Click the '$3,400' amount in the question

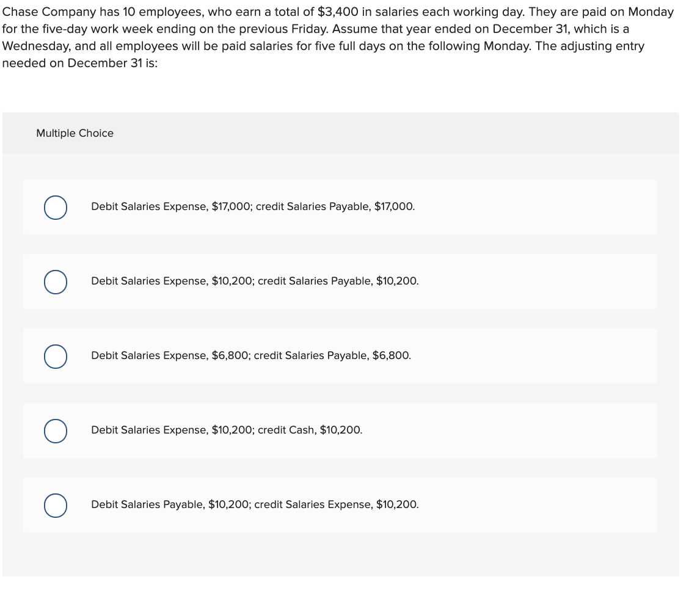coord(338,12)
